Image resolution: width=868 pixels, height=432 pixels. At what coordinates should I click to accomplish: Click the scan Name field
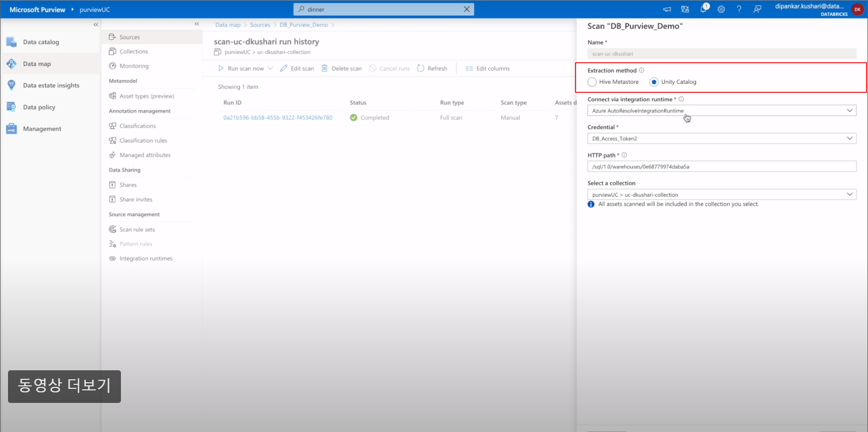[x=721, y=54]
